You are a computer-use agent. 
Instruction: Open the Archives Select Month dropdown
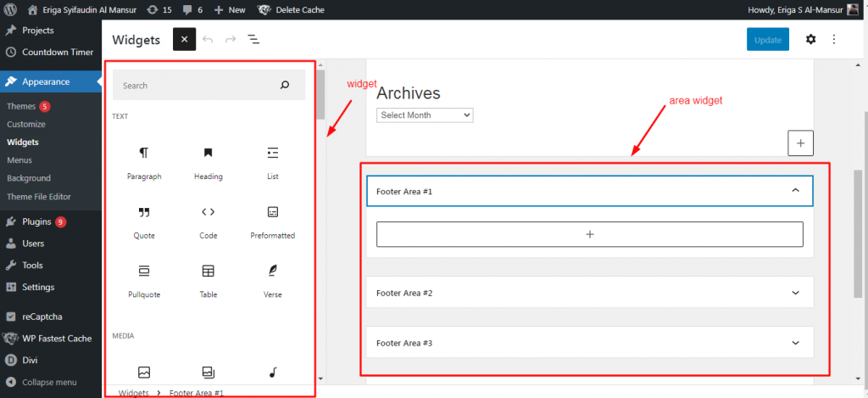(425, 115)
